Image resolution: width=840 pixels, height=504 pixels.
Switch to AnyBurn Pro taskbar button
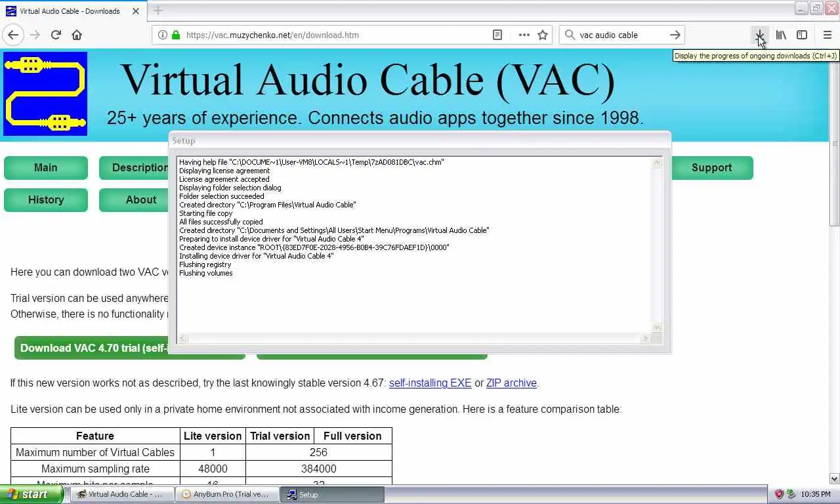tap(227, 494)
